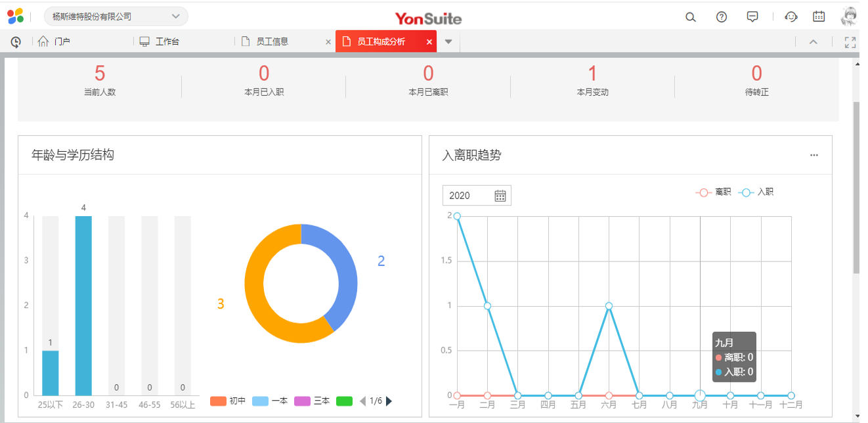Switch to the 员工信息 tab
This screenshot has height=423, width=868.
pyautogui.click(x=272, y=41)
